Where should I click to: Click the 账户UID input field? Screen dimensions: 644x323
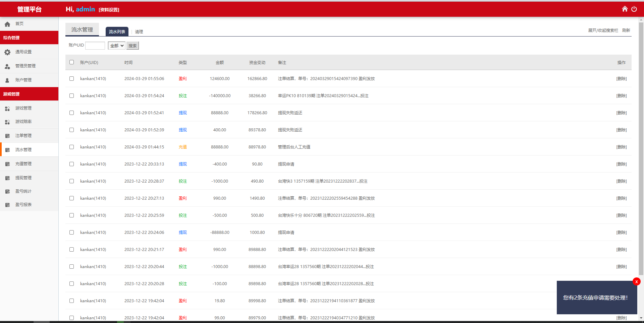tap(95, 46)
